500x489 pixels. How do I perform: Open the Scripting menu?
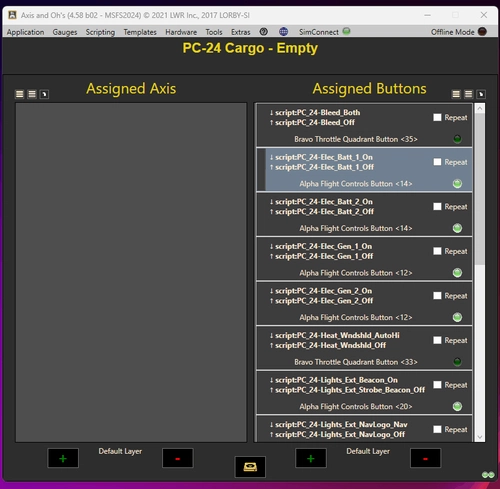pos(100,32)
